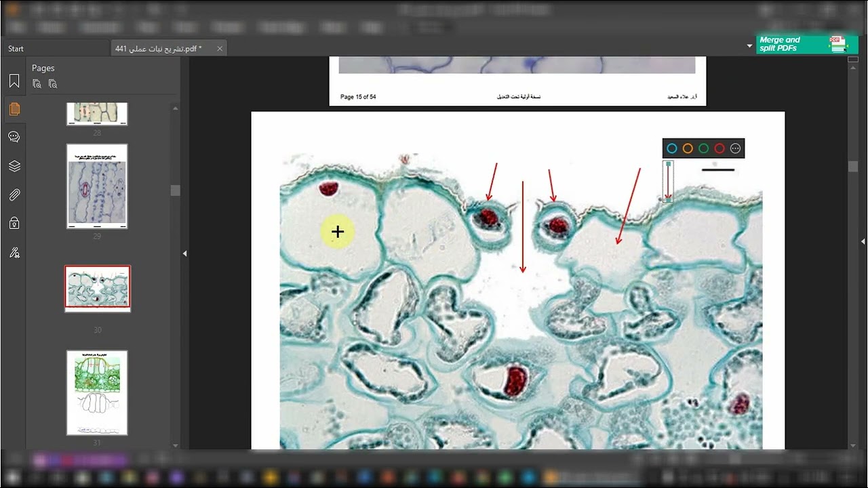Open page 31 thumbnail
This screenshot has width=868, height=488.
[x=97, y=392]
